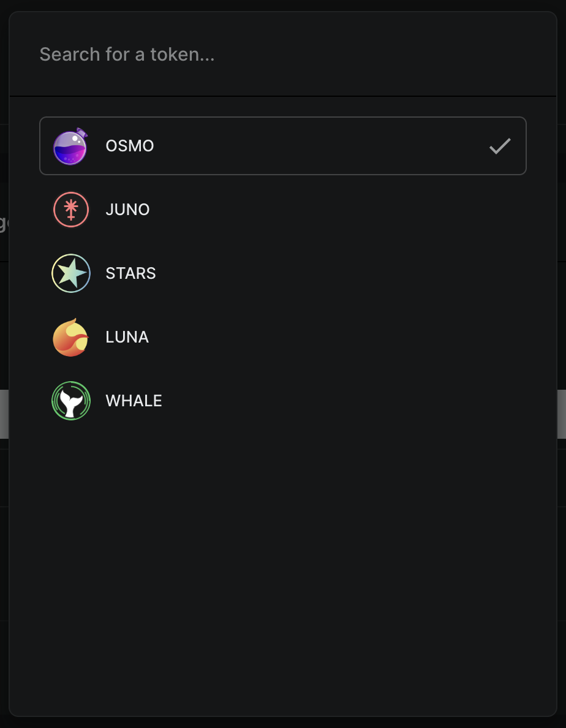The height and width of the screenshot is (728, 566).
Task: Click the WHALE tail icon
Action: click(71, 401)
